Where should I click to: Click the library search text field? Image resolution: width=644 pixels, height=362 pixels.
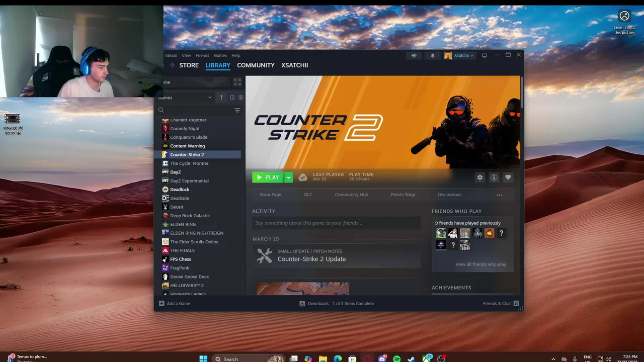(199, 110)
